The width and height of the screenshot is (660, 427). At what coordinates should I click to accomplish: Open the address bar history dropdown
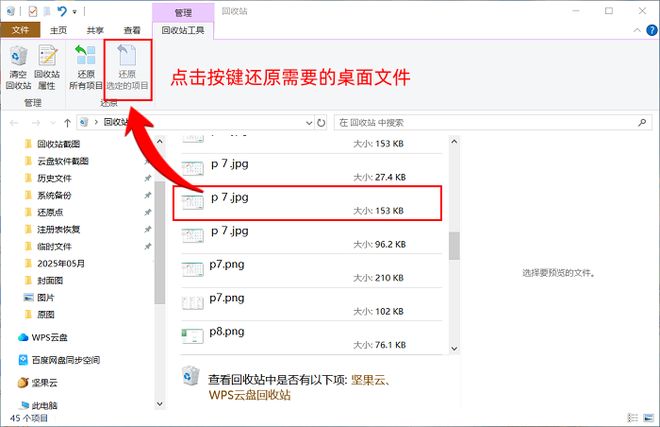(309, 123)
